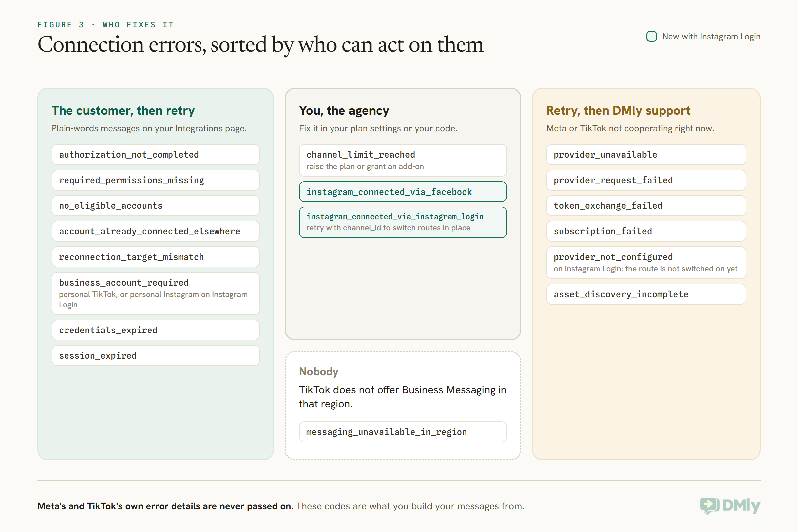Click 'Retry, then DMly support' heading
Image resolution: width=798 pixels, height=532 pixels.
618,111
